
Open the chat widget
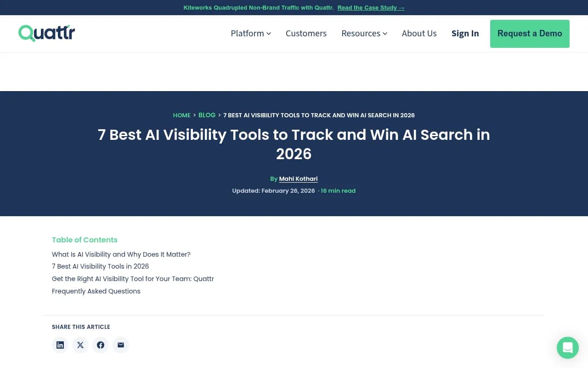(567, 348)
